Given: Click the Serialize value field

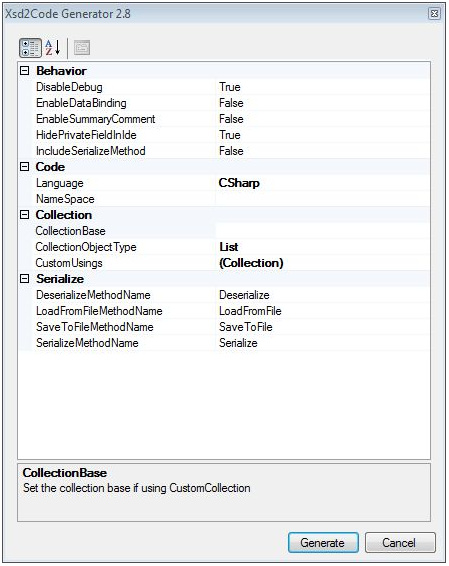Looking at the screenshot, I should click(322, 343).
